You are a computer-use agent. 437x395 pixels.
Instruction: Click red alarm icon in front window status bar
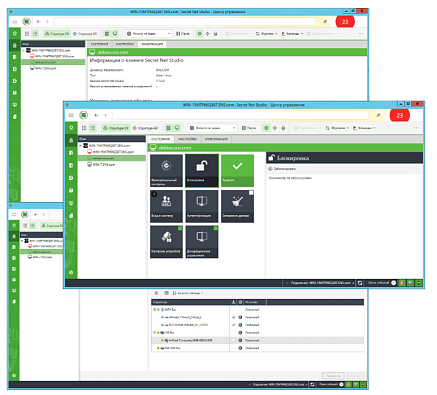click(402, 283)
